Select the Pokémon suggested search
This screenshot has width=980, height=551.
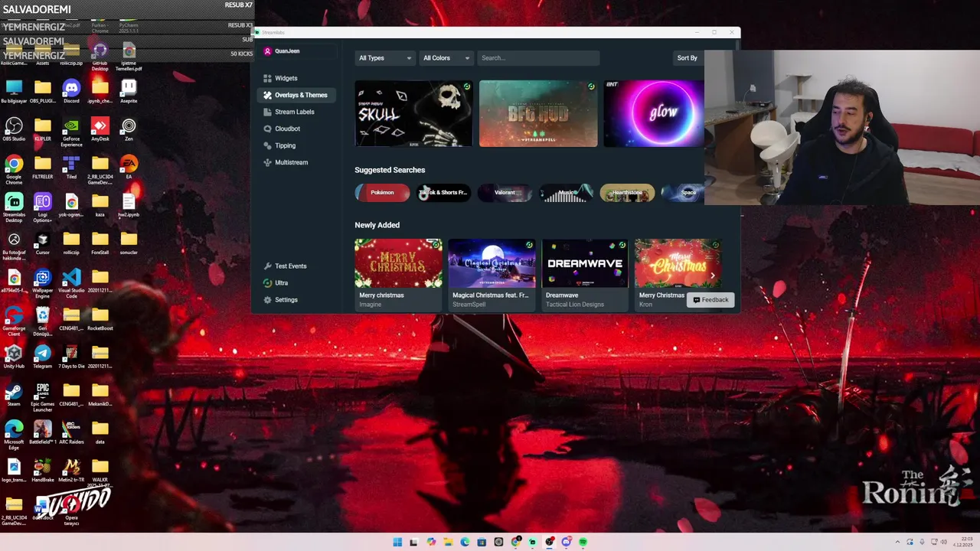click(382, 193)
